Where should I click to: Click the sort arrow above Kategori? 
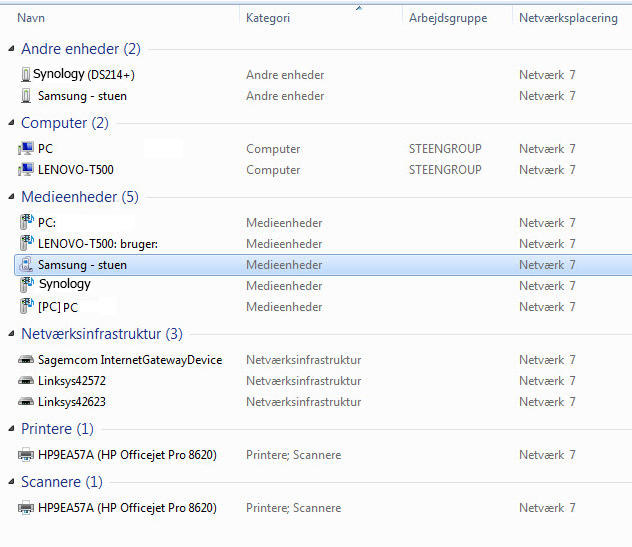pos(359,8)
